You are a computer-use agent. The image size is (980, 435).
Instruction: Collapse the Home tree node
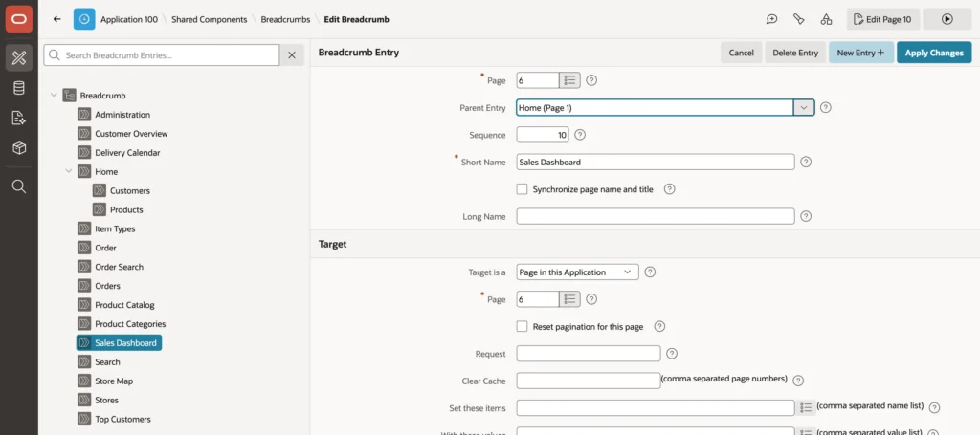point(69,172)
